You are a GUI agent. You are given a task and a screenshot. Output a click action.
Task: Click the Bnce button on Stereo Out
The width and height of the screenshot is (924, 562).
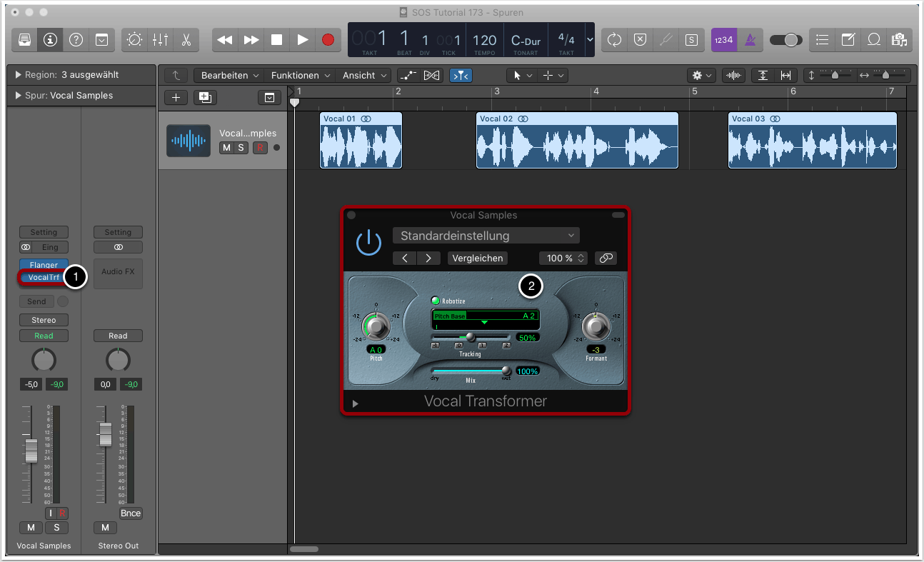point(131,513)
